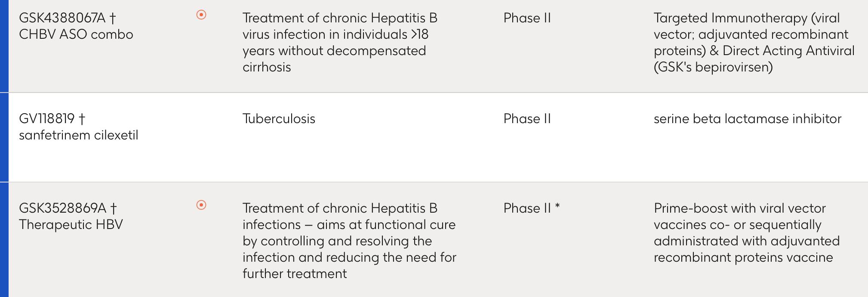Click the serine beta lactamase inhibitor text
Screen dimensions: 868x297
click(x=747, y=119)
